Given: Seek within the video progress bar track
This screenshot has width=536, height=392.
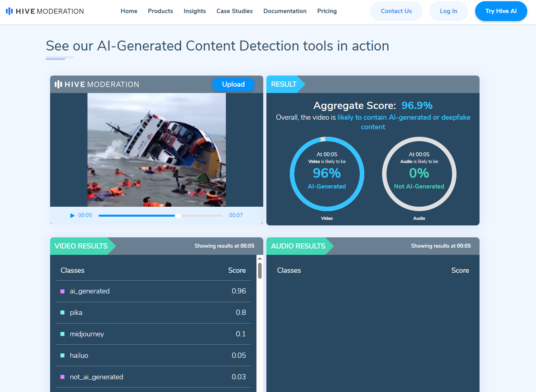Looking at the screenshot, I should 161,215.
